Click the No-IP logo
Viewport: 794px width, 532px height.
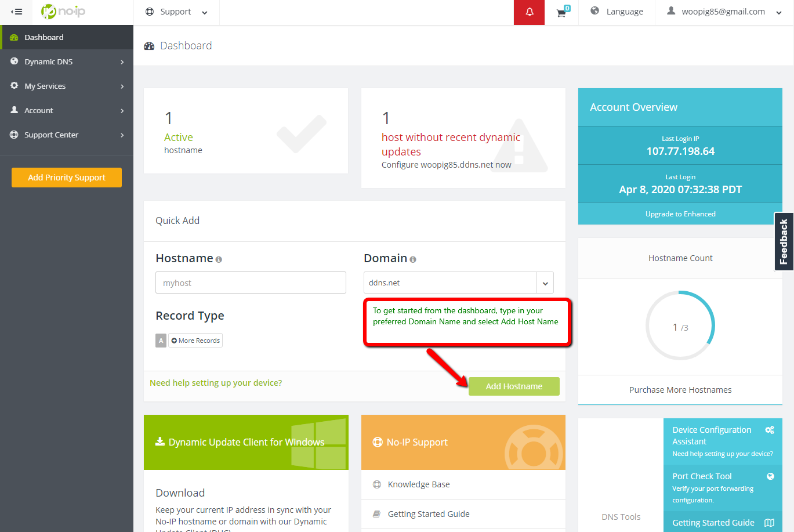coord(64,12)
